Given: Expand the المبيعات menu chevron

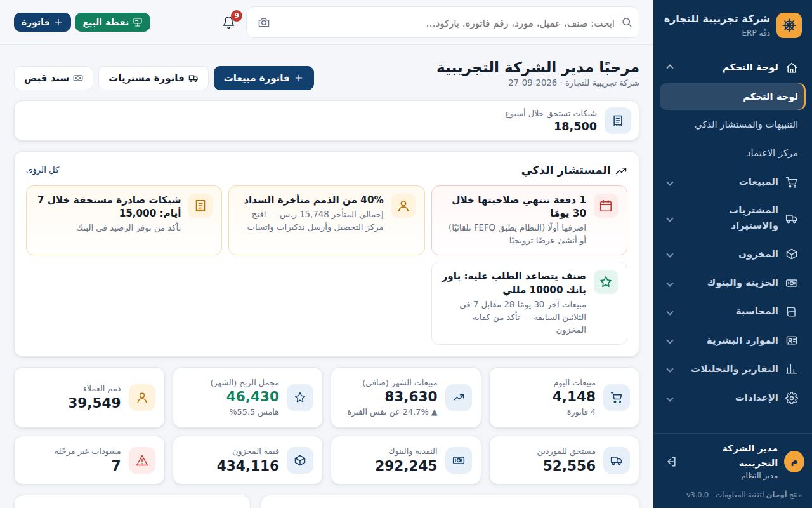Looking at the screenshot, I should [x=669, y=183].
